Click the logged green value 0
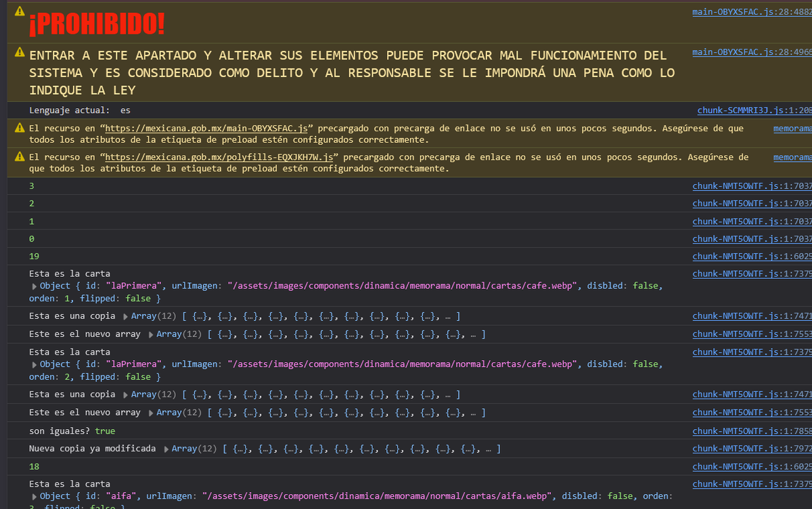The height and width of the screenshot is (509, 812). (32, 239)
